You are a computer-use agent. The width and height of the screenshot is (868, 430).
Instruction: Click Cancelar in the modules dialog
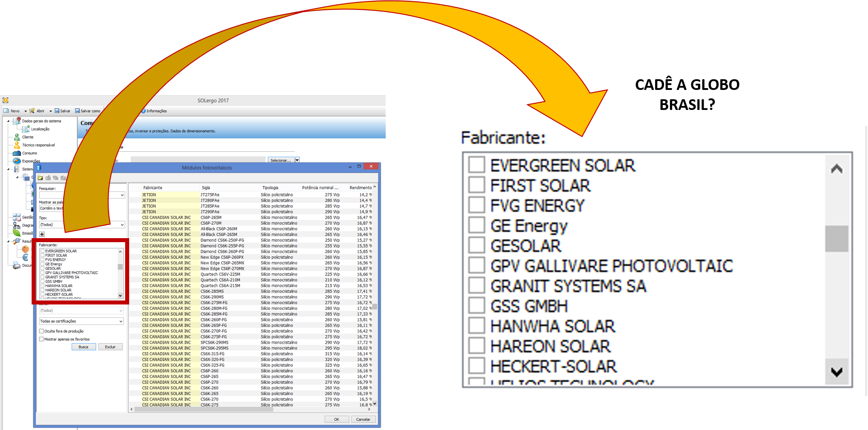pyautogui.click(x=363, y=419)
